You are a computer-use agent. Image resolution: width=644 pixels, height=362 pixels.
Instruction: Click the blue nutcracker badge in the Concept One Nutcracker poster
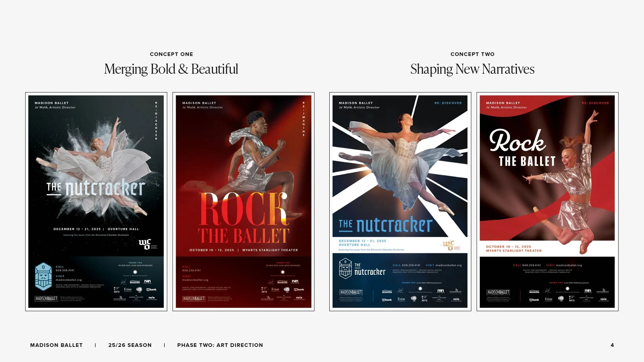click(x=43, y=277)
